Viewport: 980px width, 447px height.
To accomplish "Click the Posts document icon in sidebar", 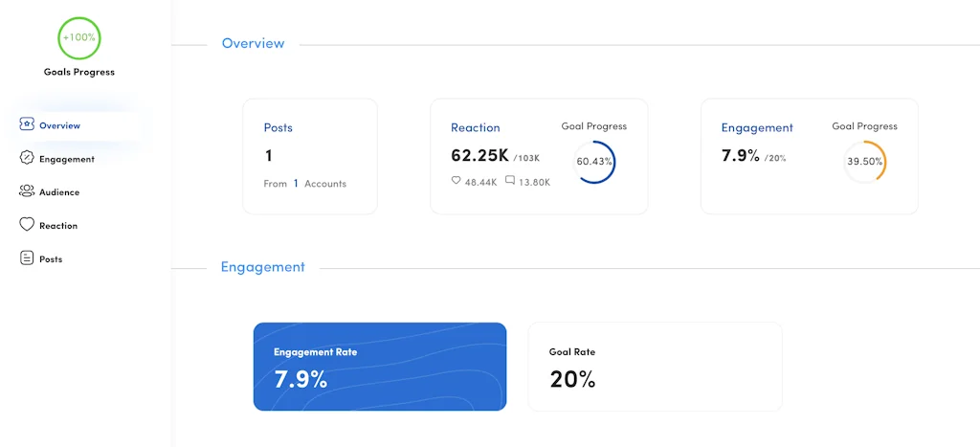I will point(27,258).
